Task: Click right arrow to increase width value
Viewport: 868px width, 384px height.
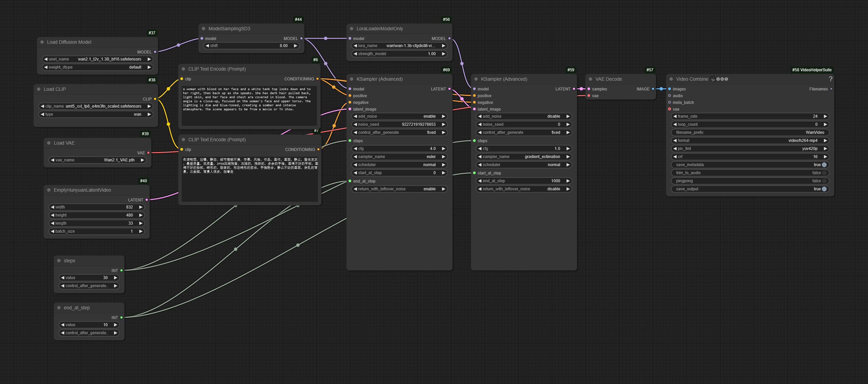Action: tap(141, 207)
